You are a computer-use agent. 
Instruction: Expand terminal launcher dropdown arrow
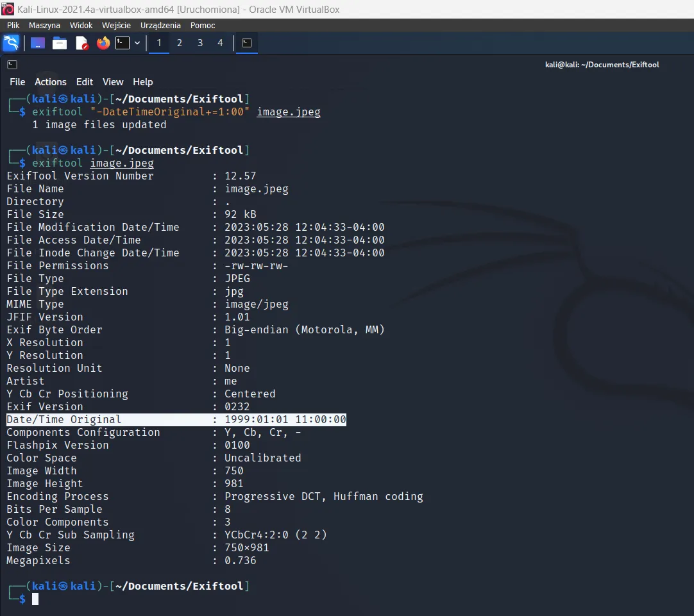pos(137,43)
